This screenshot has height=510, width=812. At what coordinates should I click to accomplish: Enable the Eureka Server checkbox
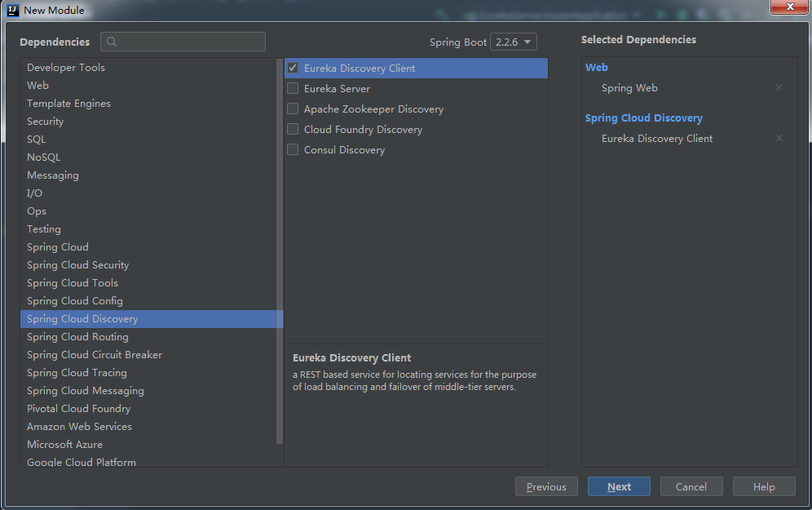pos(293,89)
